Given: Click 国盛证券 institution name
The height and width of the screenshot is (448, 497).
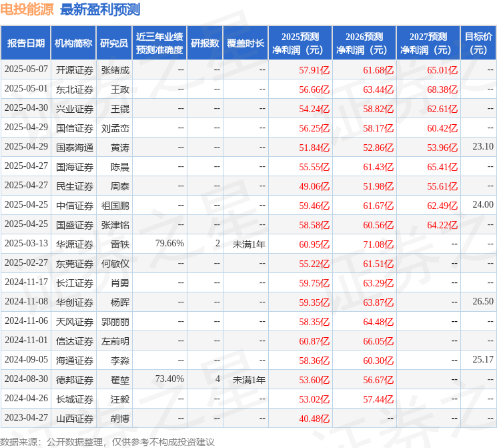Looking at the screenshot, I should pos(75,225).
